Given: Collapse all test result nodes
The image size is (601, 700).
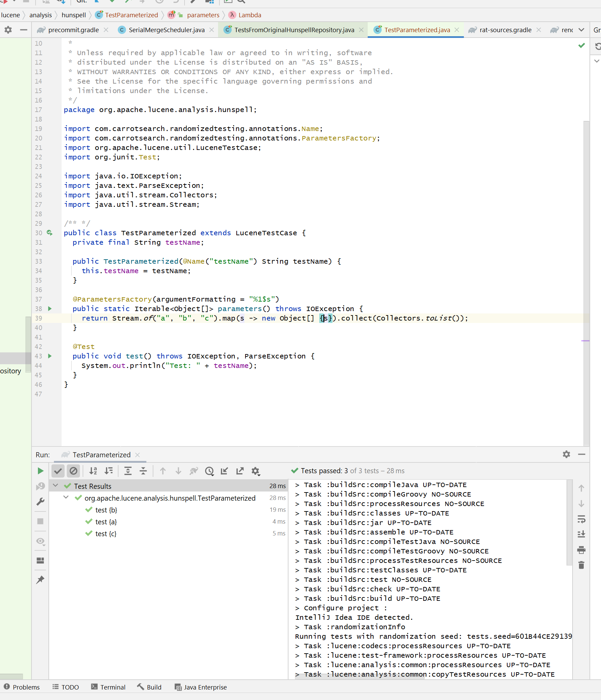Looking at the screenshot, I should [144, 471].
